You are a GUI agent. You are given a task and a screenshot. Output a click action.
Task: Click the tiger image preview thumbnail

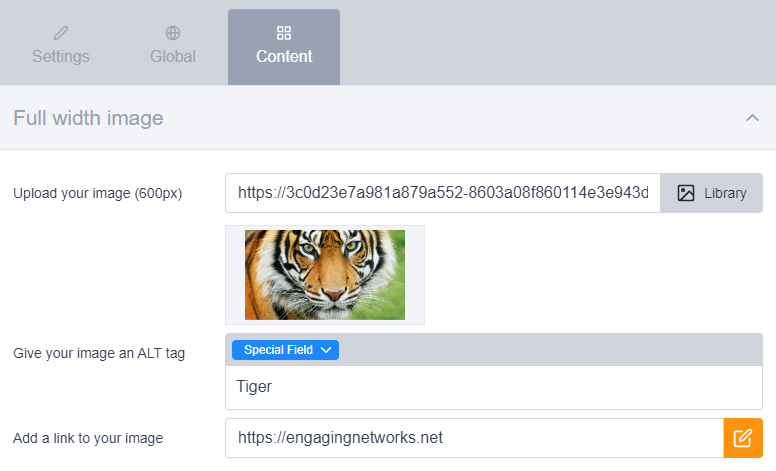point(324,274)
